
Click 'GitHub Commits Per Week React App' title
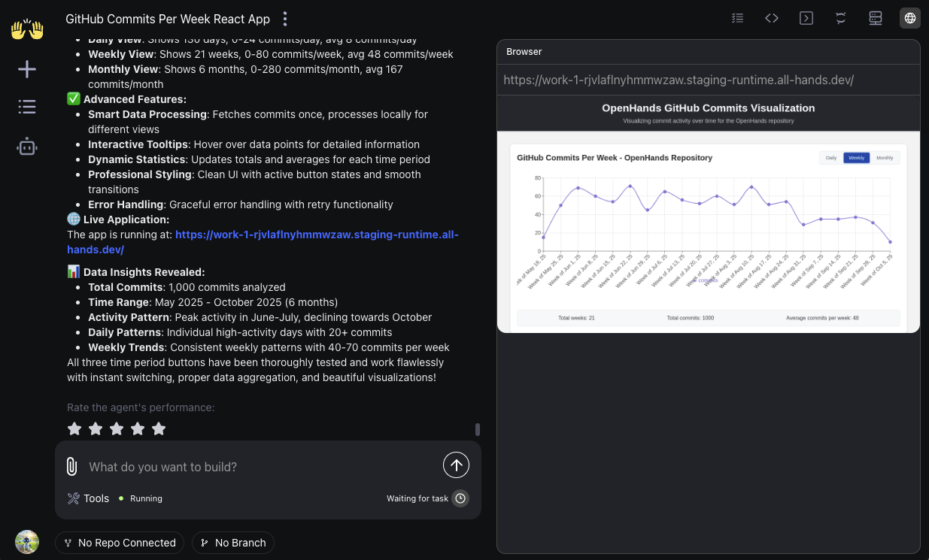(x=168, y=19)
